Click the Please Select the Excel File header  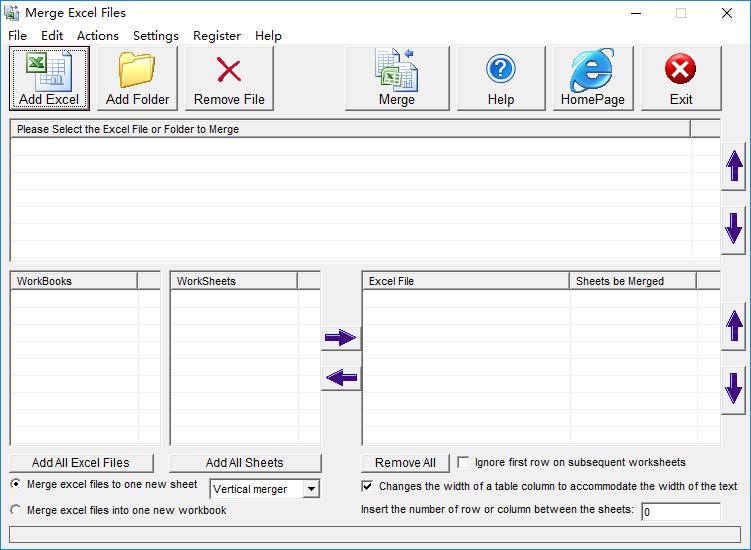(x=350, y=129)
